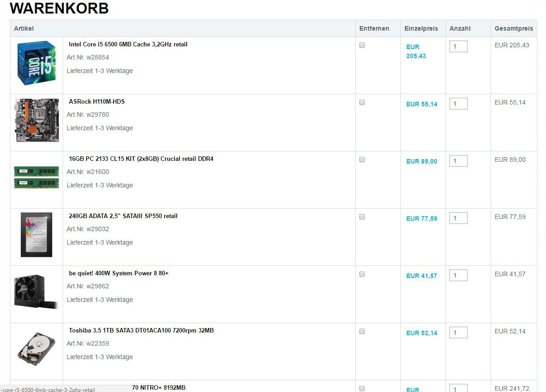This screenshot has width=546, height=392.
Task: Click the Anzahl column header
Action: tap(460, 28)
